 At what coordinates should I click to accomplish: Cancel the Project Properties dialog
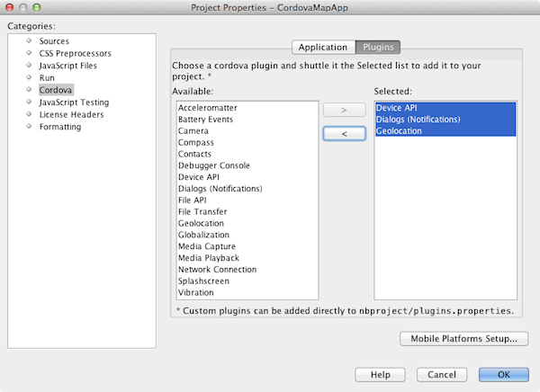click(441, 374)
